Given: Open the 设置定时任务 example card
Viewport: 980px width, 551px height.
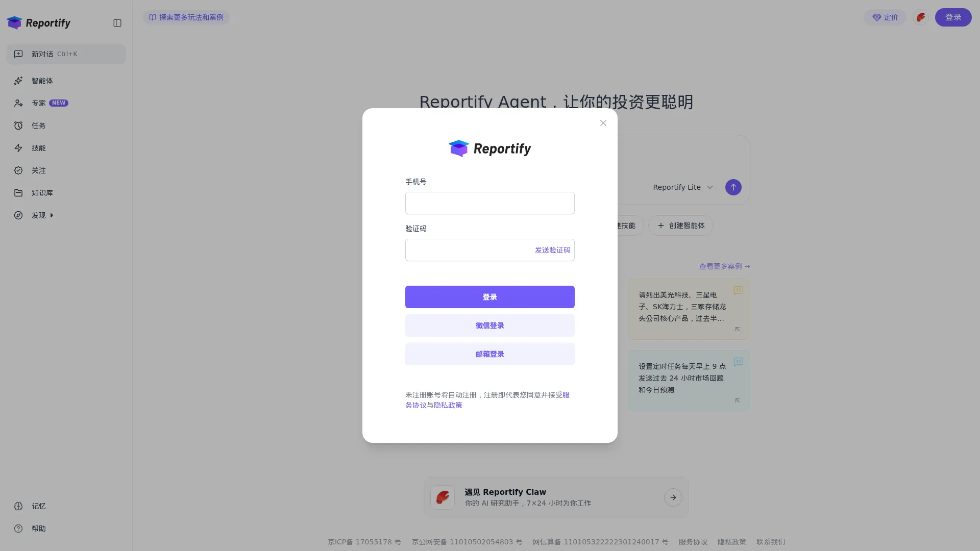Looking at the screenshot, I should tap(689, 381).
